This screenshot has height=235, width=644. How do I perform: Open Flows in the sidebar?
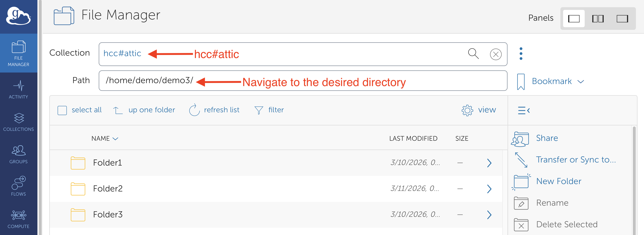pos(19,186)
